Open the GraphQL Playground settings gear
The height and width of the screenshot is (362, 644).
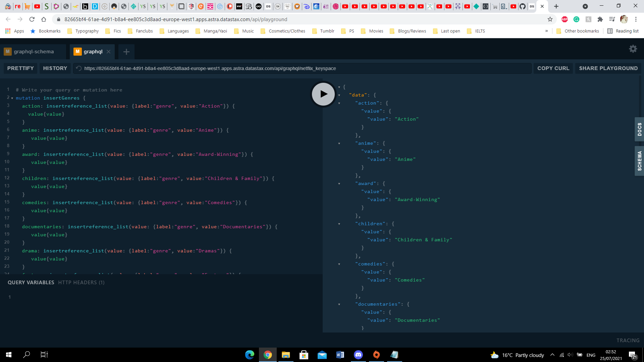(x=633, y=49)
